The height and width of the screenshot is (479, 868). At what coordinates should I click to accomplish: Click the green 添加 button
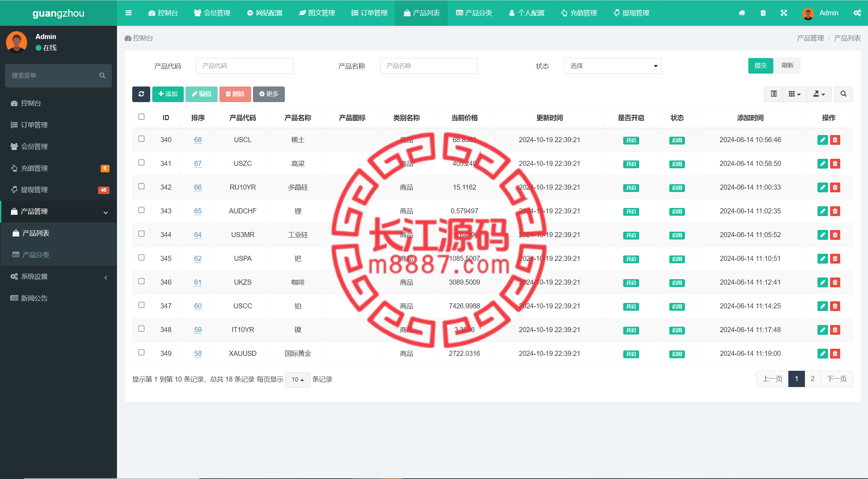click(x=168, y=94)
